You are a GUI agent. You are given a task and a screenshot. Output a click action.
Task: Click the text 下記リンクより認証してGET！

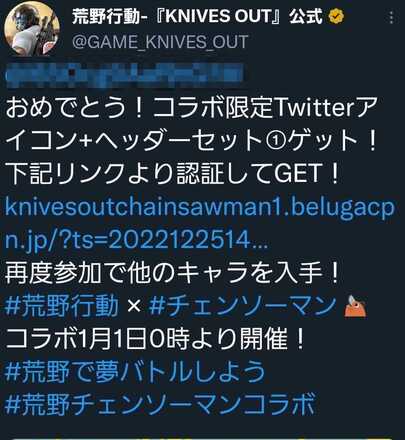pyautogui.click(x=172, y=173)
